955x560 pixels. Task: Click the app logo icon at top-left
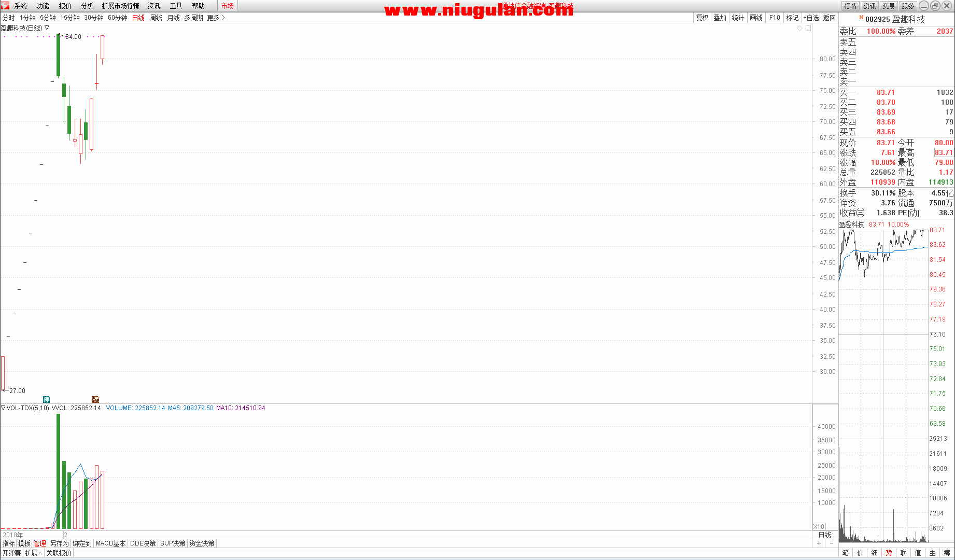tap(5, 6)
